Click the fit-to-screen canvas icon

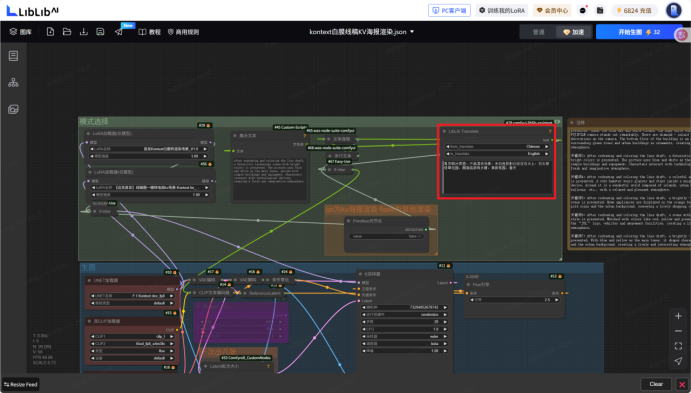(x=678, y=346)
